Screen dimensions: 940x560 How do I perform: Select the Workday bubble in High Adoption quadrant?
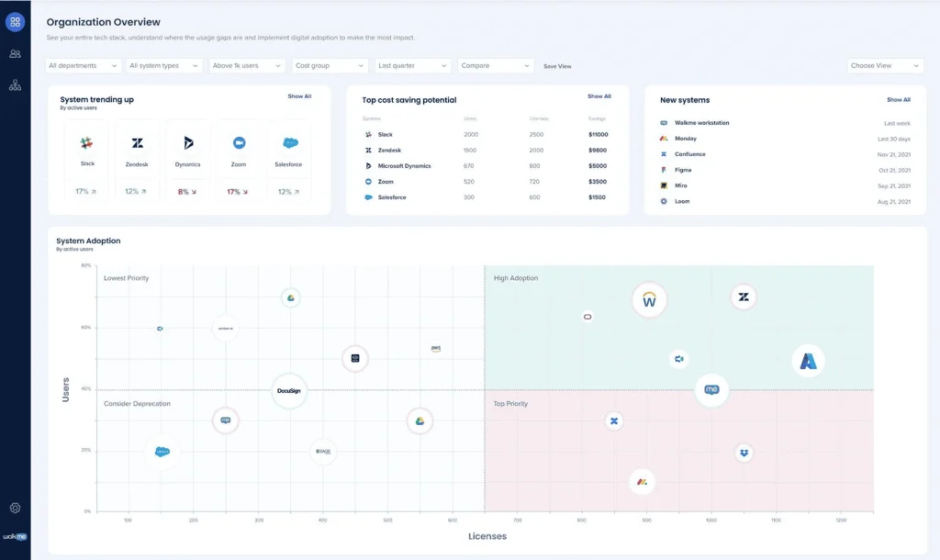(x=649, y=299)
